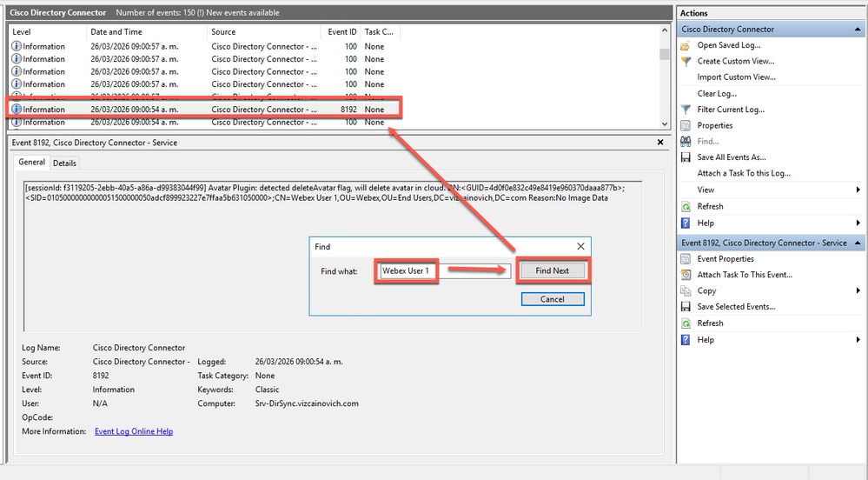The width and height of the screenshot is (868, 480).
Task: Expand the Copy submenu arrow
Action: pyautogui.click(x=858, y=291)
